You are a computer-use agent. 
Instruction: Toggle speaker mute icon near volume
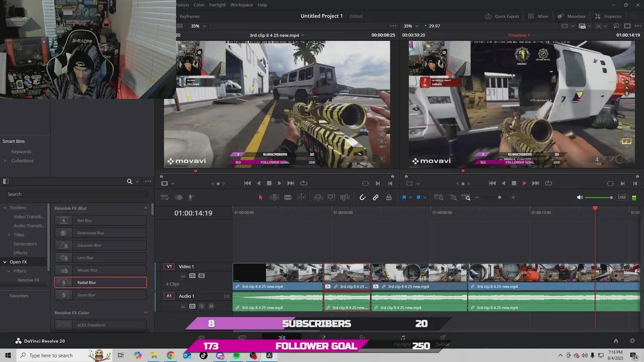click(580, 198)
